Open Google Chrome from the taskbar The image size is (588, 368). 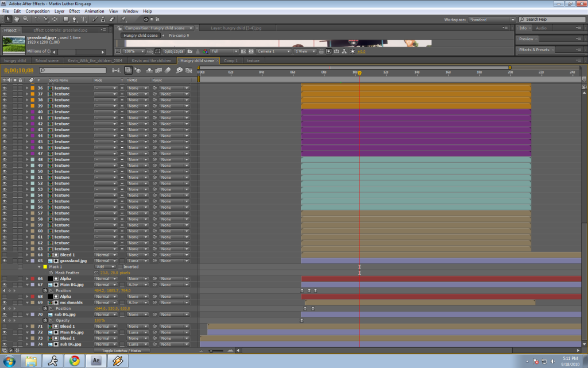pos(74,361)
